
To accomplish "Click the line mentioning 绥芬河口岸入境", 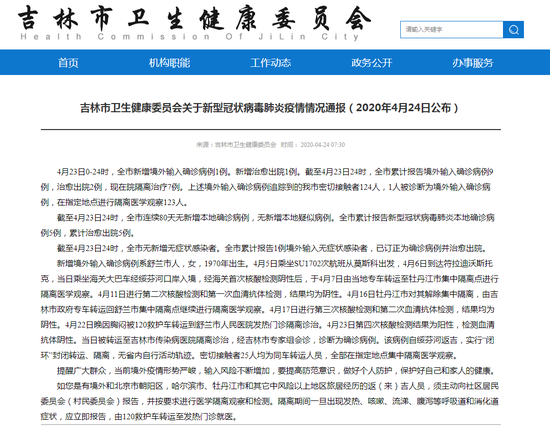I will [x=269, y=279].
